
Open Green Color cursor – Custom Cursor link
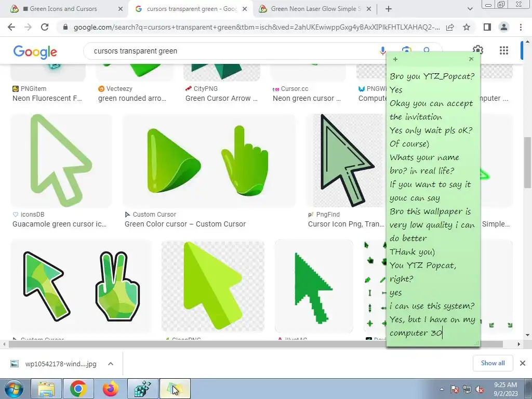(x=185, y=224)
